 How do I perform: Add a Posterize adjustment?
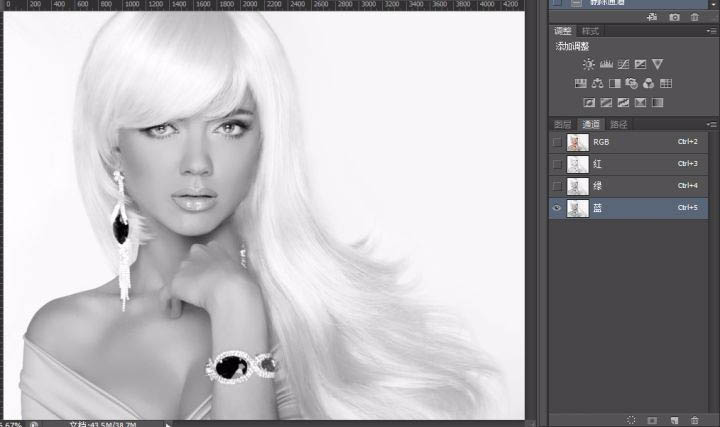606,102
